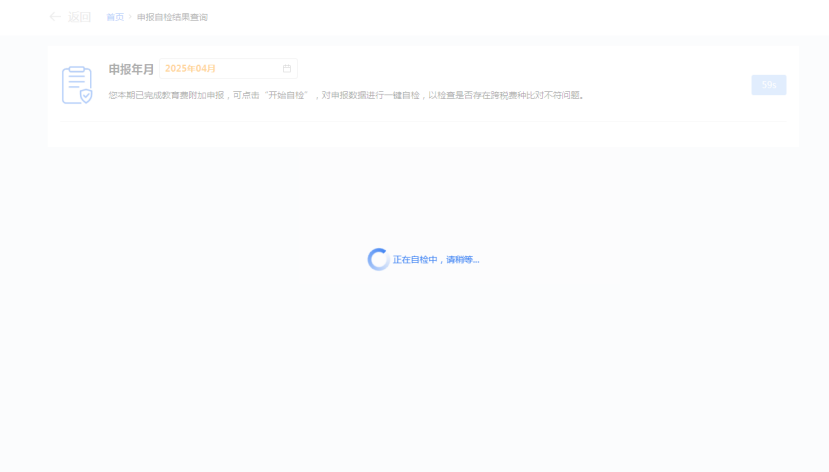Click the 返回 text label

(x=79, y=17)
